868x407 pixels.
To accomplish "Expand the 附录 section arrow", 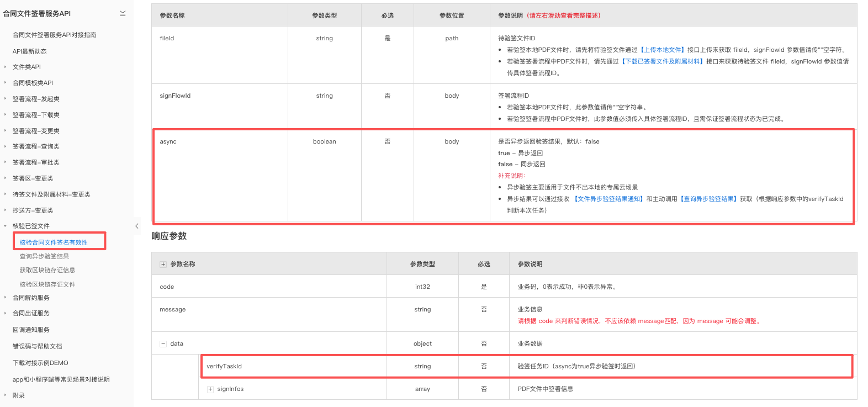I will click(6, 395).
